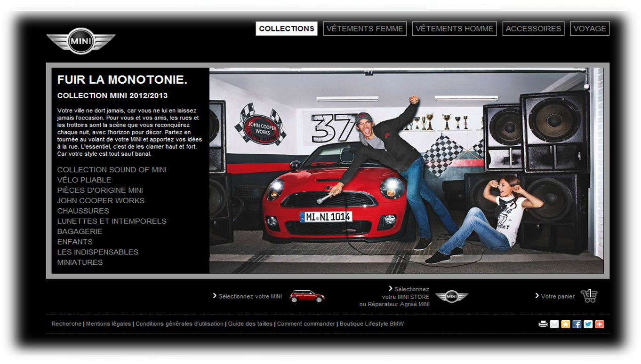This screenshot has width=641, height=364.
Task: Share on Facebook icon
Action: coord(577,324)
